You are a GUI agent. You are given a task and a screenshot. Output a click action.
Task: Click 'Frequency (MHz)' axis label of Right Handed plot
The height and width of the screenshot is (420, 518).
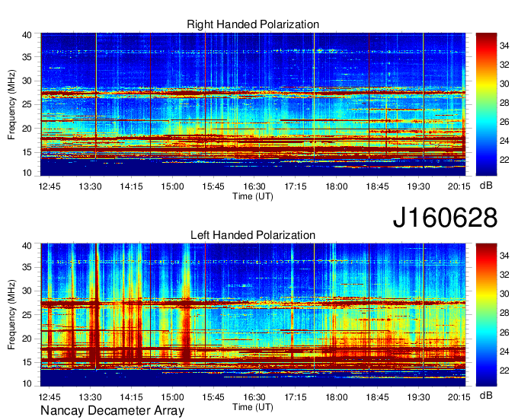tap(11, 104)
